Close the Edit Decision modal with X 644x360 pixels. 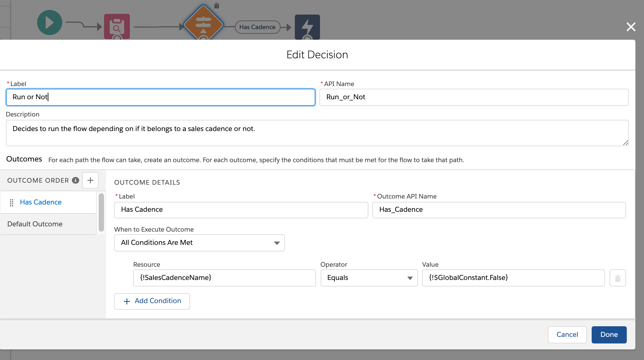click(x=631, y=27)
